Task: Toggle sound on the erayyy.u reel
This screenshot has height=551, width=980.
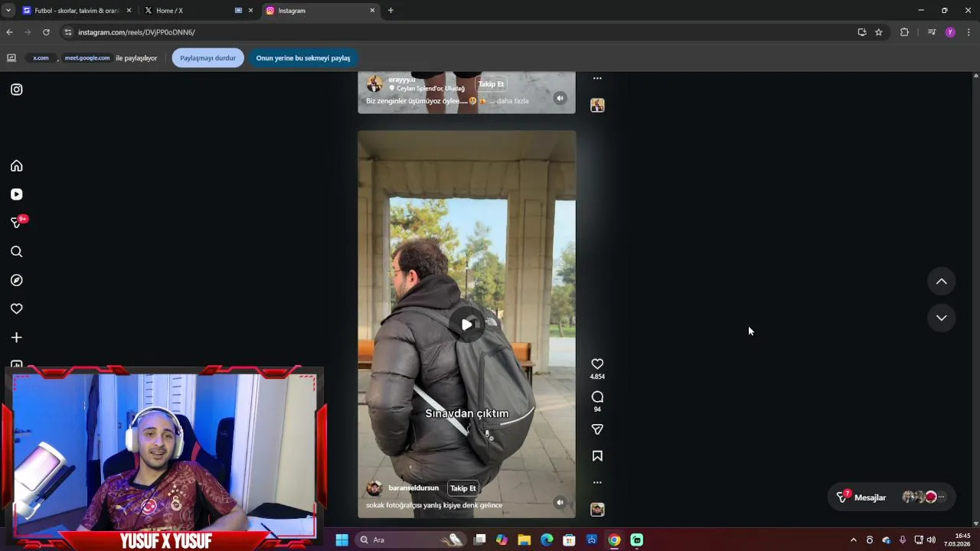Action: tap(560, 98)
